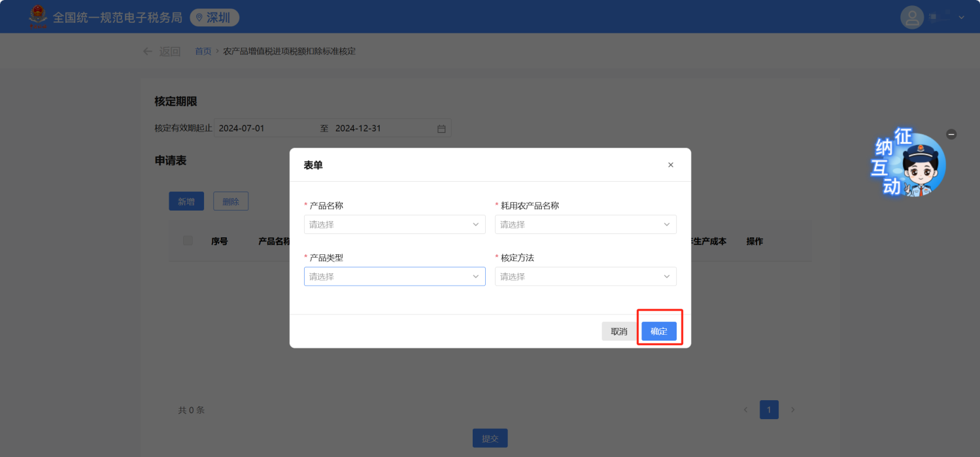Submit the application with 提交

490,438
